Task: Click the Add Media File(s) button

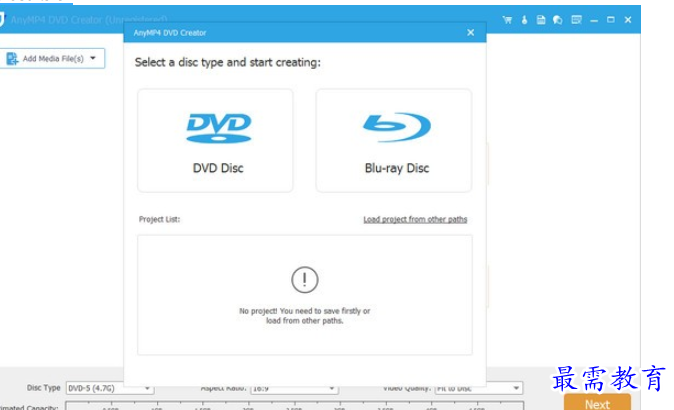Action: click(52, 58)
